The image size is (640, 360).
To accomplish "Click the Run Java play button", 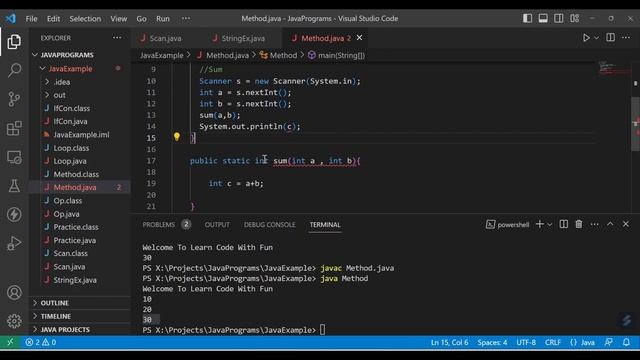I will [586, 38].
